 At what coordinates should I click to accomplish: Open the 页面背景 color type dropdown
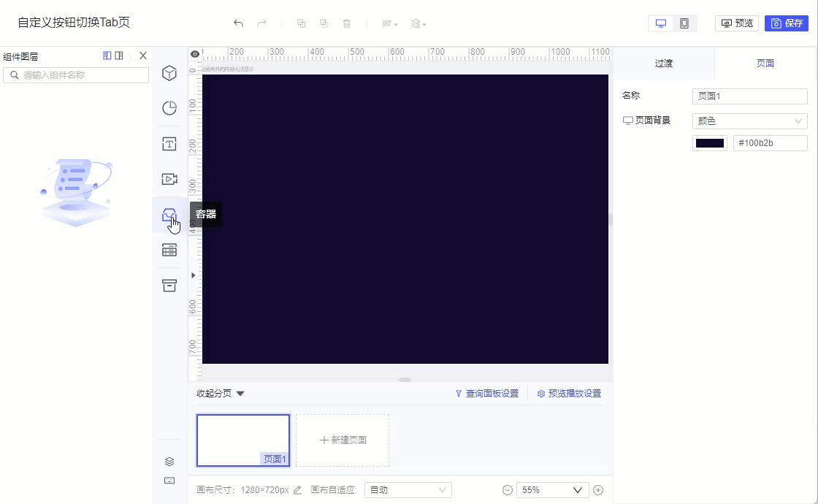(749, 120)
